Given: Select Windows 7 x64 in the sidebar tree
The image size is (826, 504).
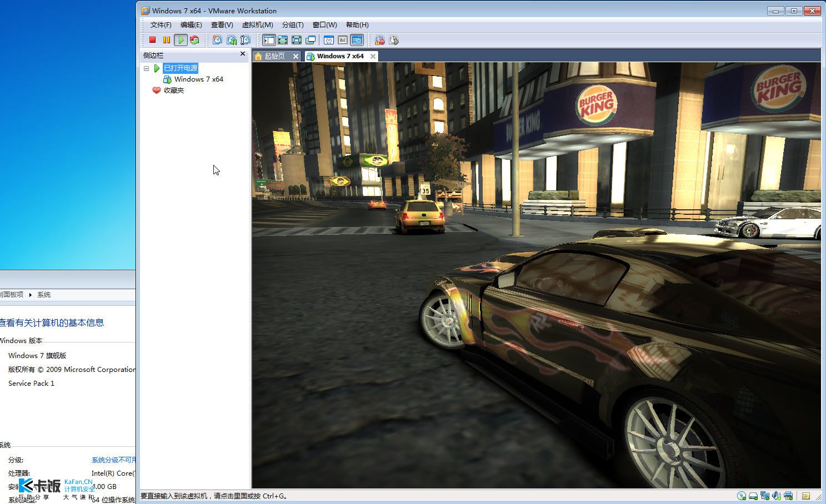Looking at the screenshot, I should (198, 79).
